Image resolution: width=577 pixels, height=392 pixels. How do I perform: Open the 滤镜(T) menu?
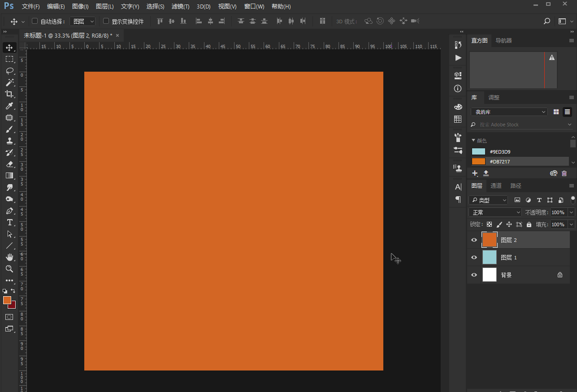180,7
